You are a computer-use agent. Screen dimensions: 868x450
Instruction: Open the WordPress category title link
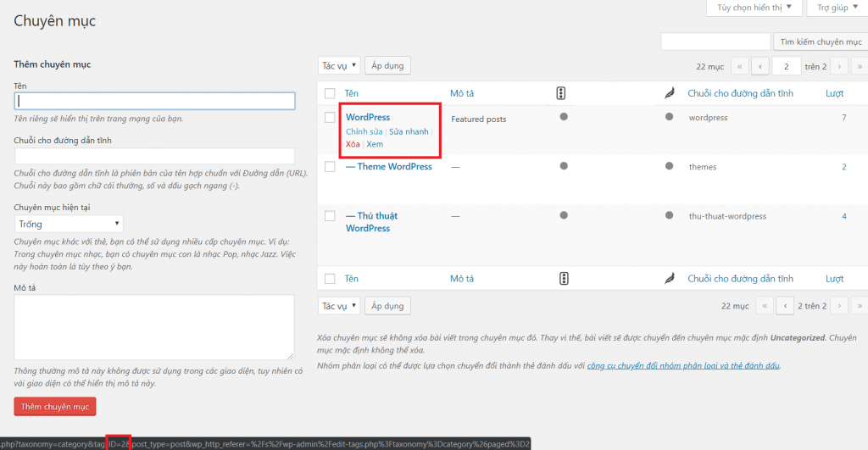point(368,117)
